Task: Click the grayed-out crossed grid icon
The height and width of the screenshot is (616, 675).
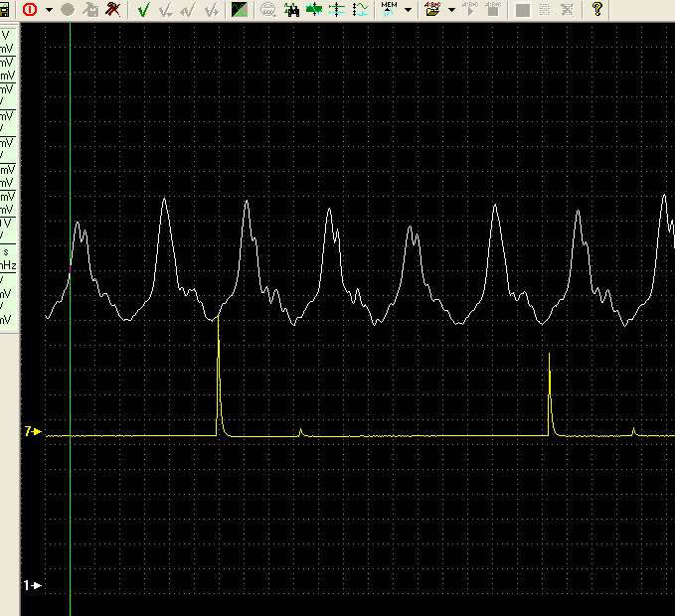Action: pos(568,10)
